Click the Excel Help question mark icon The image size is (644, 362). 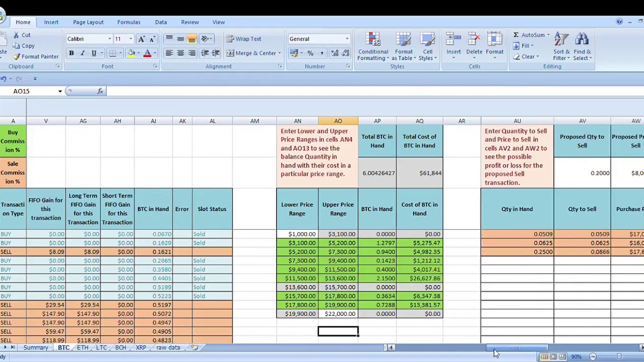619,22
